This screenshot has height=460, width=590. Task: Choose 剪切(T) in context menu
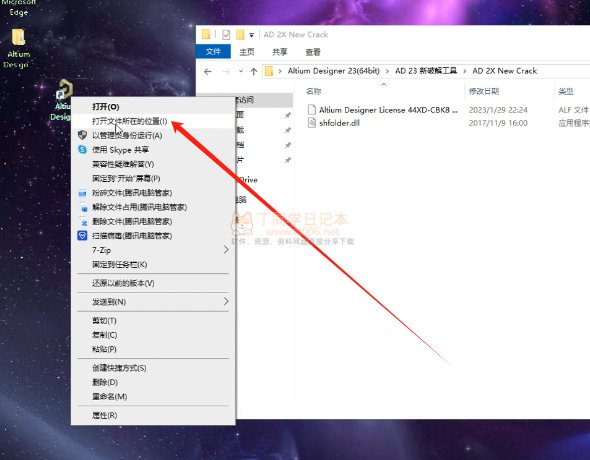[x=154, y=320]
